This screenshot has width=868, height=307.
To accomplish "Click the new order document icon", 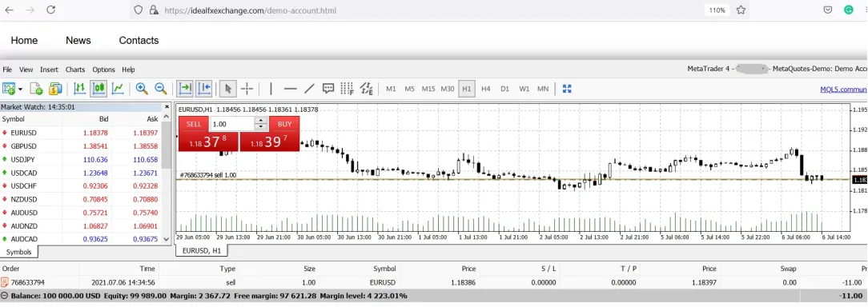I will 37,89.
